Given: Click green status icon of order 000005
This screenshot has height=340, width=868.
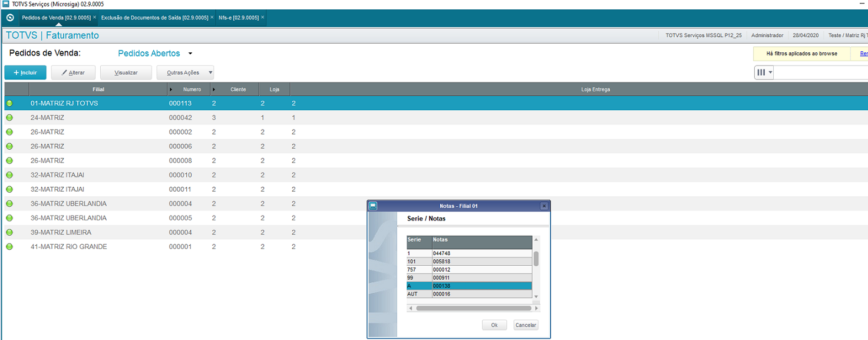Looking at the screenshot, I should [x=9, y=218].
